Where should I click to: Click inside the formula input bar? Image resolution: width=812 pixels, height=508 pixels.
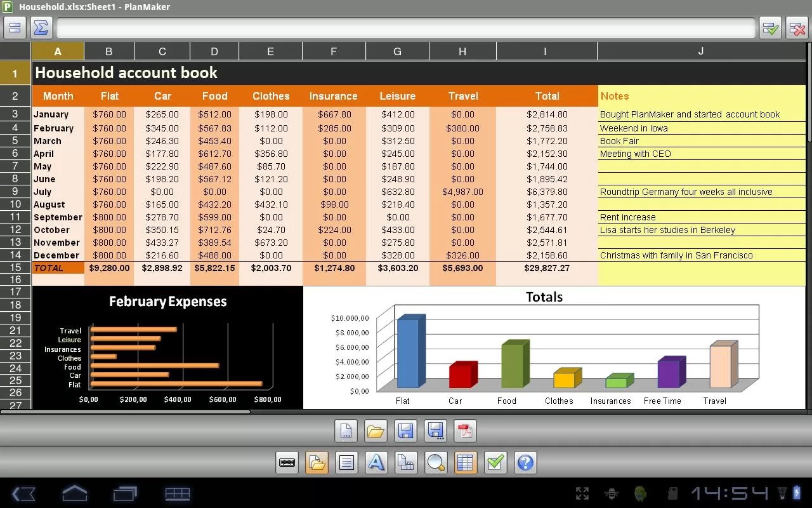click(406, 28)
